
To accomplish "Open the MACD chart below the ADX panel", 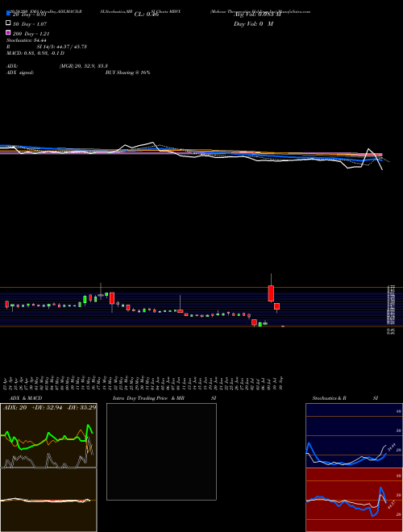I will click(48, 500).
